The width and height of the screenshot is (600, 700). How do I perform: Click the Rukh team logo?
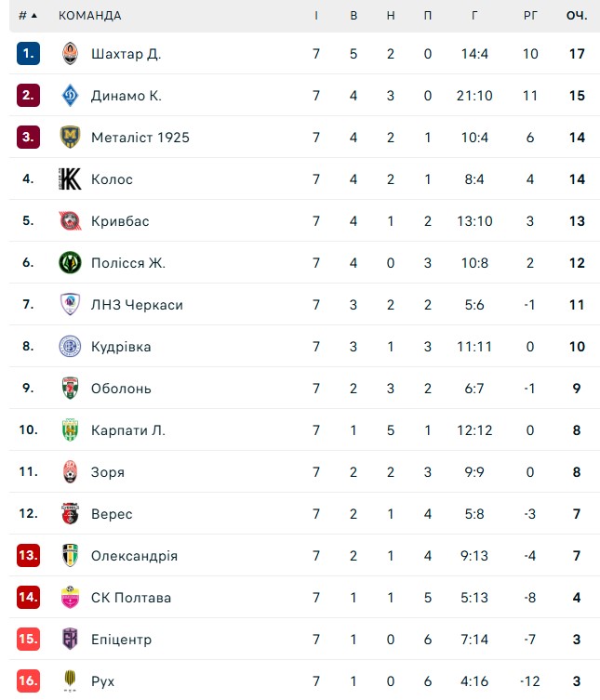[71, 681]
